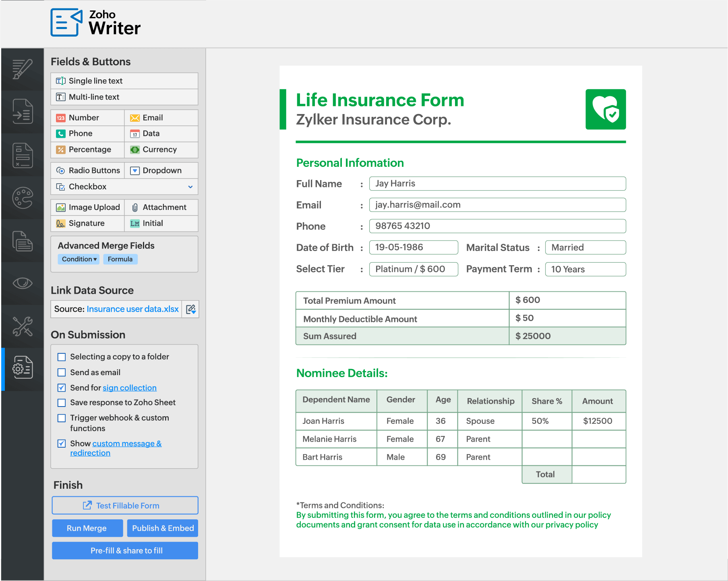Click the Phone input with 98765 43210
This screenshot has width=728, height=581.
tap(498, 226)
